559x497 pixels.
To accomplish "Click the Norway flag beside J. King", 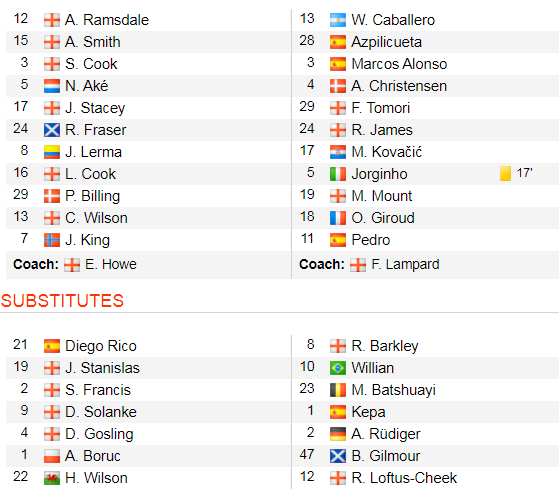I will click(x=52, y=240).
